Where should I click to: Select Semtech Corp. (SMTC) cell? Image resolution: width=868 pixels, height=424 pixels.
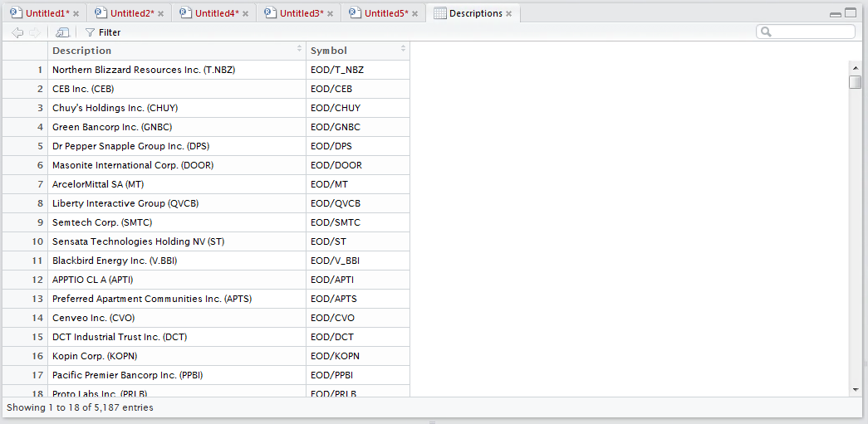[x=177, y=222]
